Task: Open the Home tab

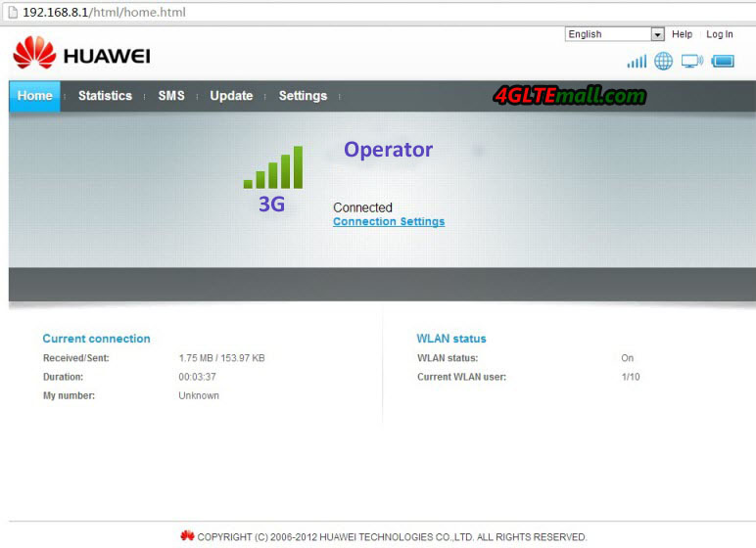Action: pos(34,96)
